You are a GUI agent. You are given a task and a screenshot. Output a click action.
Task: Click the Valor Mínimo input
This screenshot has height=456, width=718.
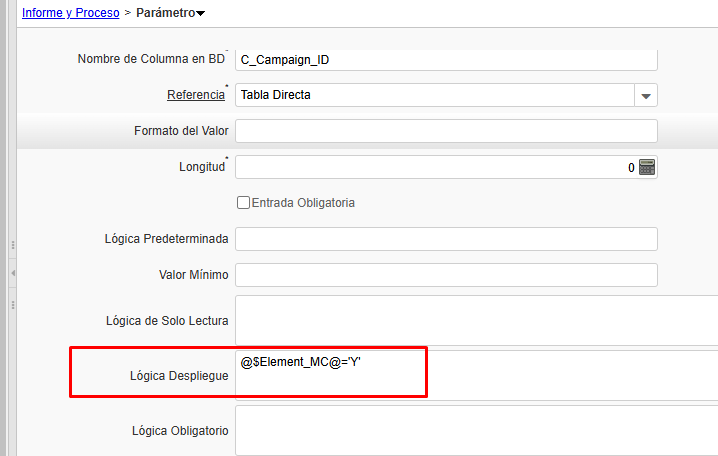446,275
